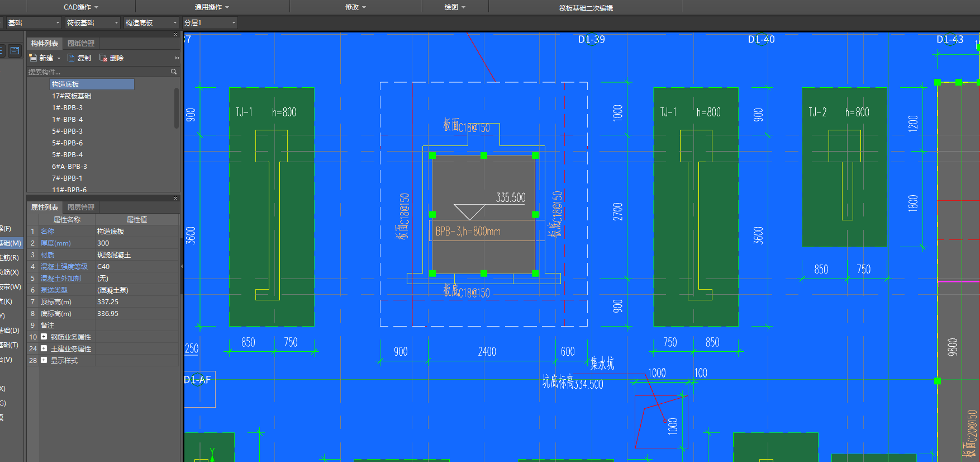Select the top-middle green grip of BPB-3 slab
The height and width of the screenshot is (462, 980).
(x=484, y=155)
